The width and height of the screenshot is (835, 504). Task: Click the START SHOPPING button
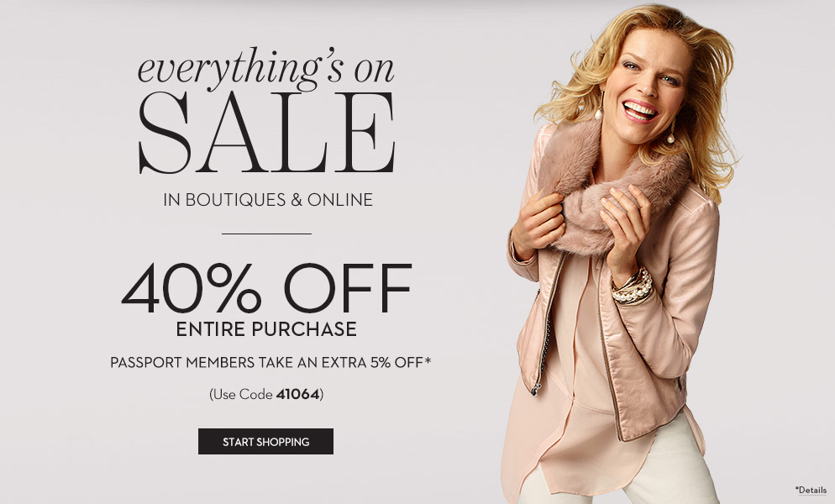coord(265,441)
